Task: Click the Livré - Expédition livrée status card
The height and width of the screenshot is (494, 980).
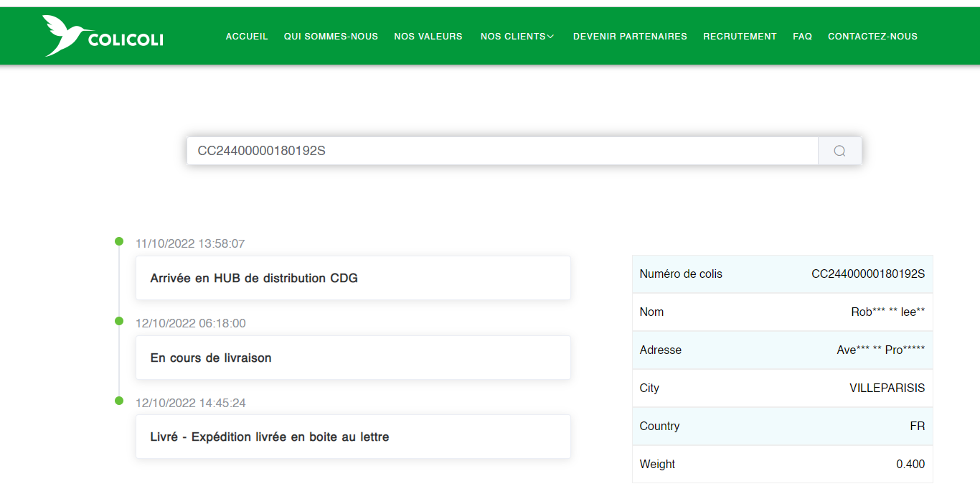Action: pyautogui.click(x=353, y=437)
